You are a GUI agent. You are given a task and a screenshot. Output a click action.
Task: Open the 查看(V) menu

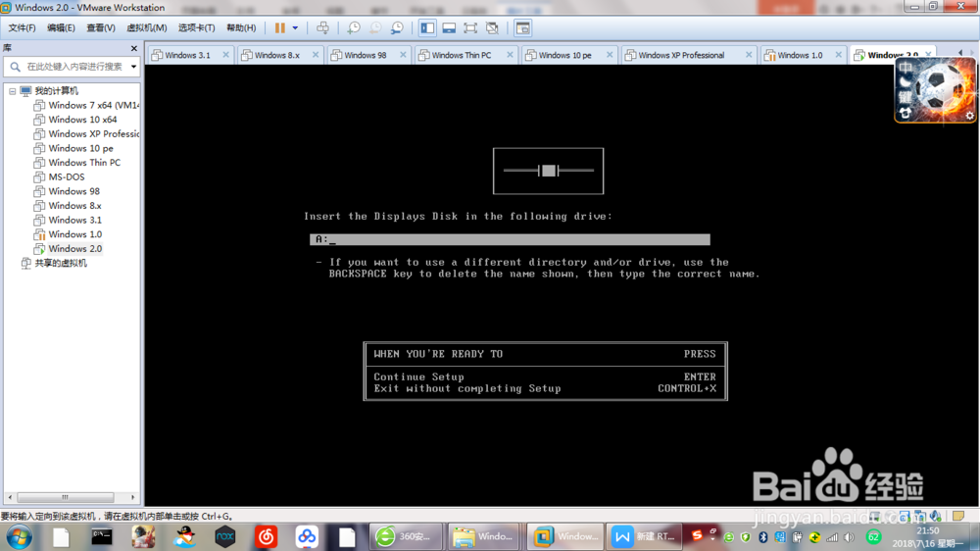[x=101, y=28]
